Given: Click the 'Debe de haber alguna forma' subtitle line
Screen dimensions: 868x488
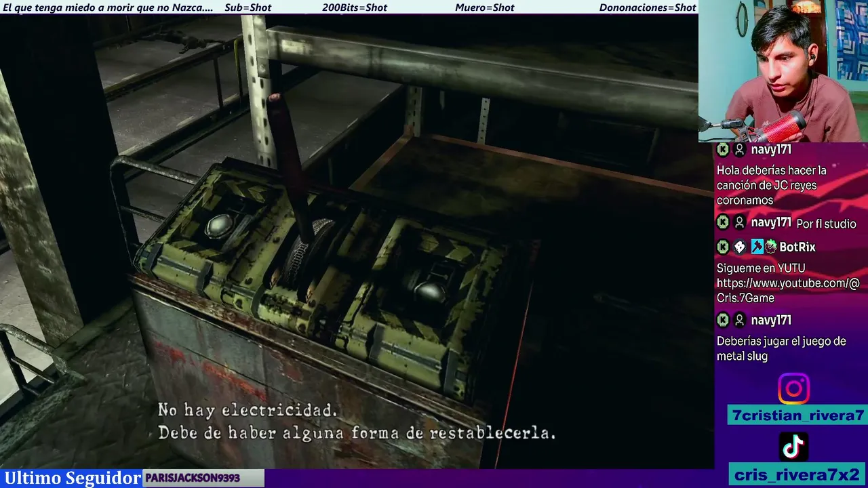Looking at the screenshot, I should click(x=357, y=432).
